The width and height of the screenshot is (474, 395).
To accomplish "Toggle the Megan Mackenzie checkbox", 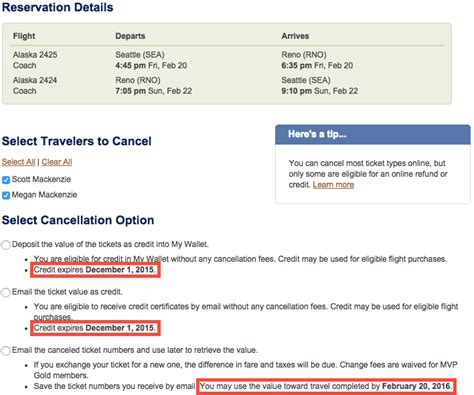I will click(6, 195).
